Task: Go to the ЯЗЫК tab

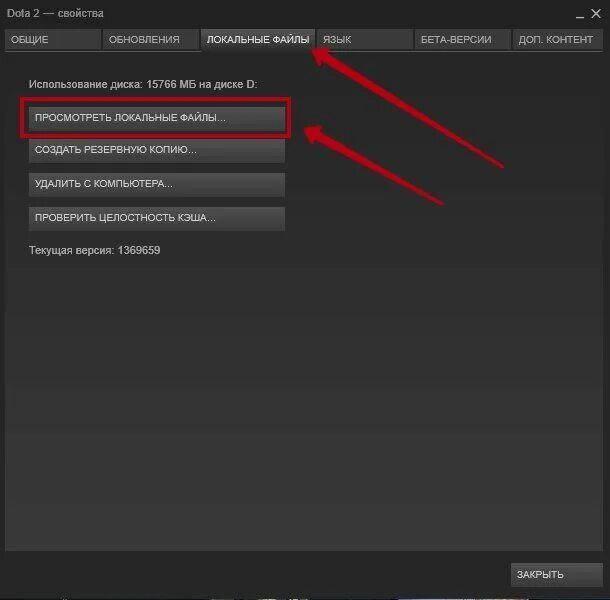Action: pyautogui.click(x=364, y=39)
